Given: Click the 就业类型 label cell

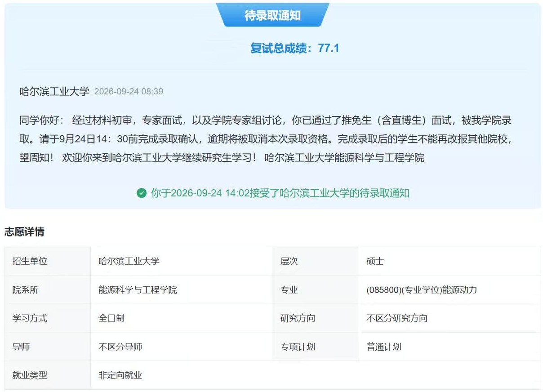Looking at the screenshot, I should pyautogui.click(x=48, y=375).
